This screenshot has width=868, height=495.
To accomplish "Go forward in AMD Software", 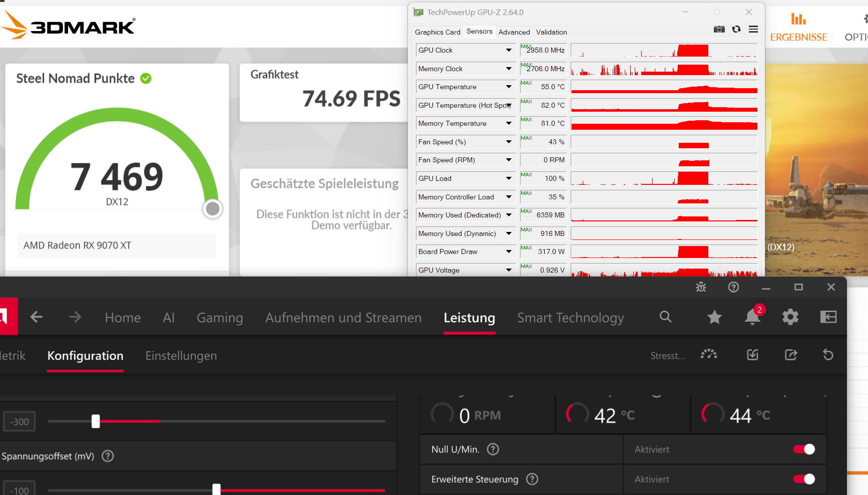I will 75,317.
